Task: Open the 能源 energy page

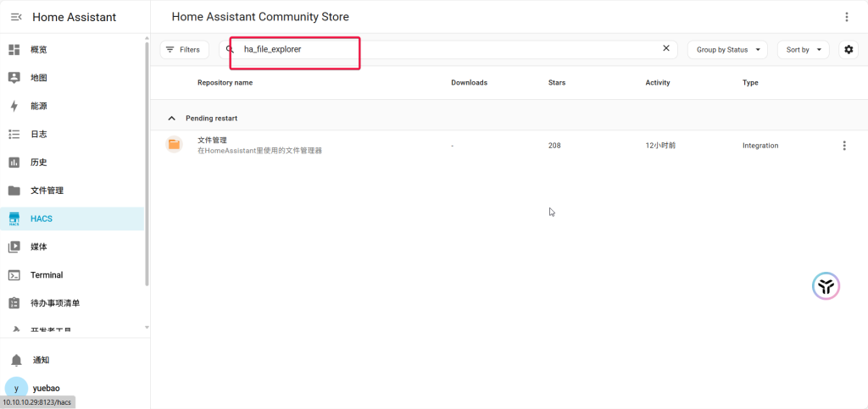Action: coord(72,106)
